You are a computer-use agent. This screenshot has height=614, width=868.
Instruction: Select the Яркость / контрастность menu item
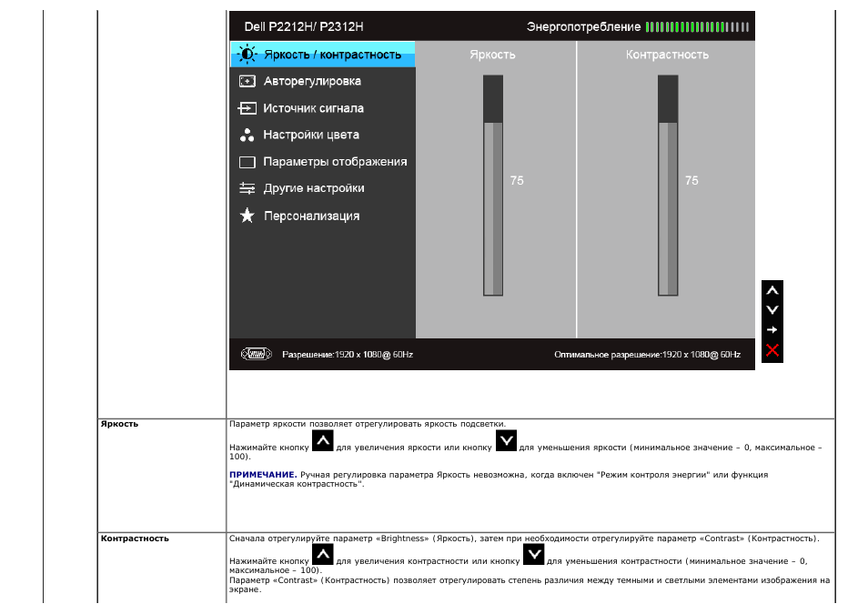point(323,55)
